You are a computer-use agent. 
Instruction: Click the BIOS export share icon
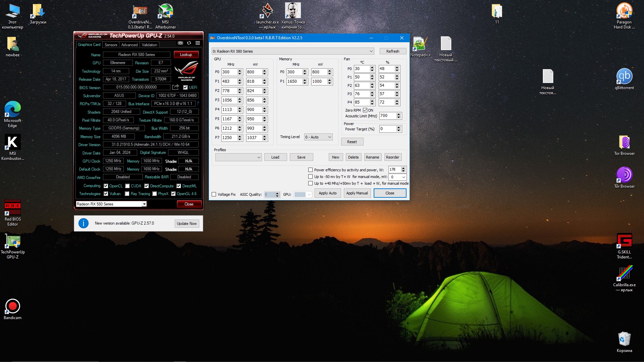click(175, 87)
